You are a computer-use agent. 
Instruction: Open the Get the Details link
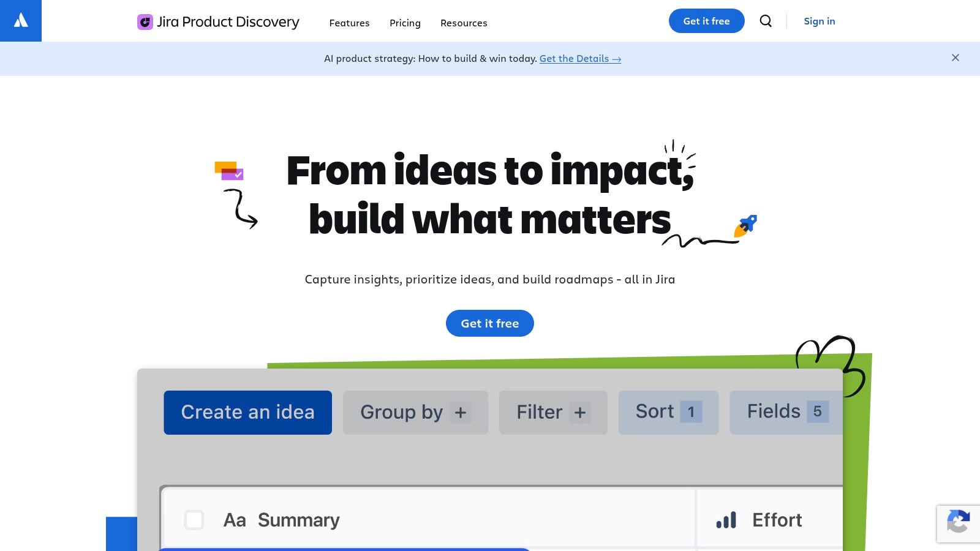[x=580, y=59]
